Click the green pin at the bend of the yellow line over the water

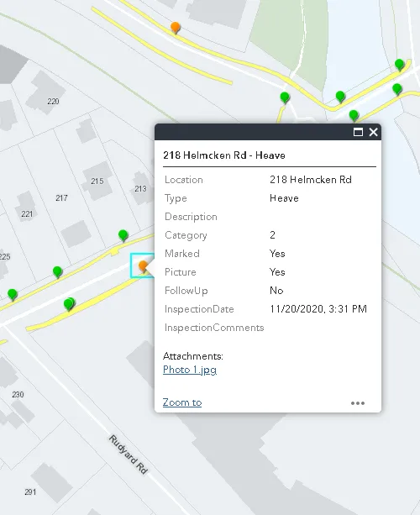pyautogui.click(x=340, y=97)
